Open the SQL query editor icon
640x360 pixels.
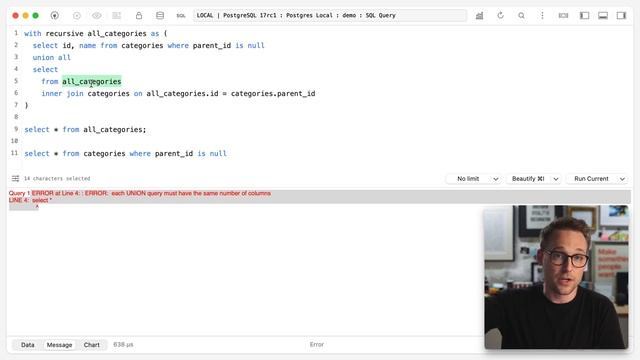pyautogui.click(x=181, y=16)
